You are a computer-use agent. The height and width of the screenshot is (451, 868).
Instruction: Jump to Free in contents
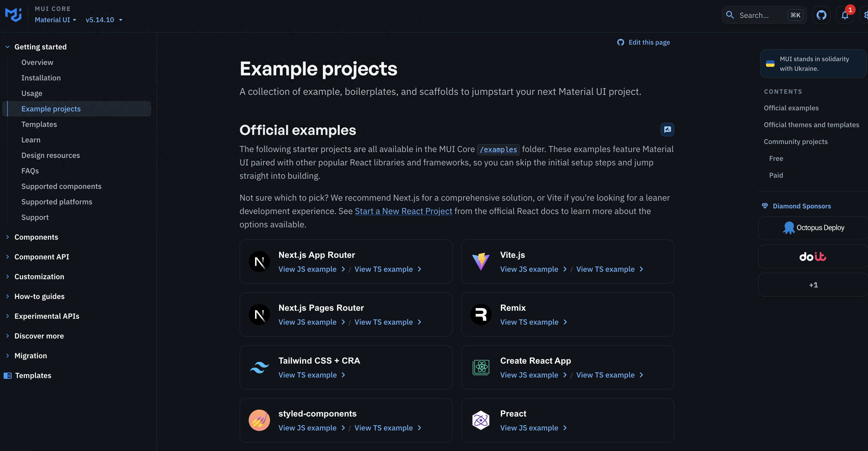(x=776, y=158)
